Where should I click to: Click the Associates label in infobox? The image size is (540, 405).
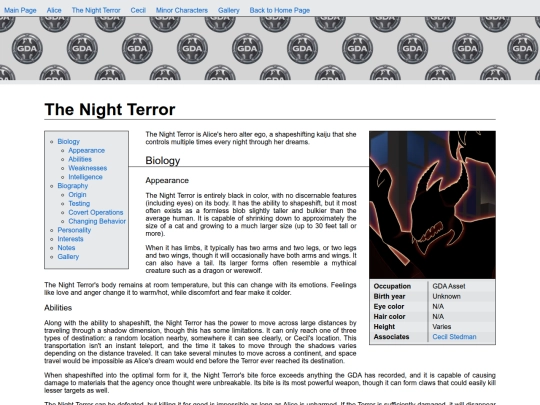[391, 337]
